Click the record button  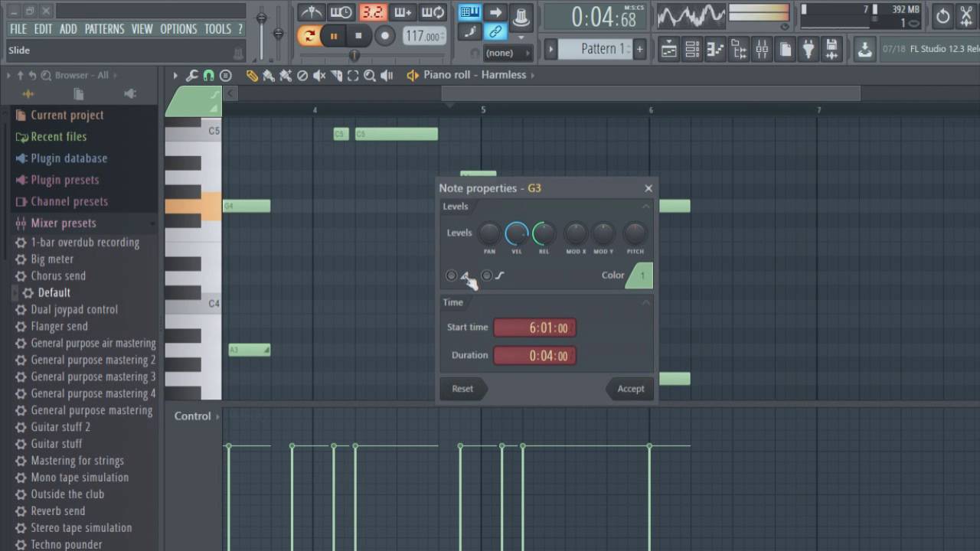[x=385, y=36]
